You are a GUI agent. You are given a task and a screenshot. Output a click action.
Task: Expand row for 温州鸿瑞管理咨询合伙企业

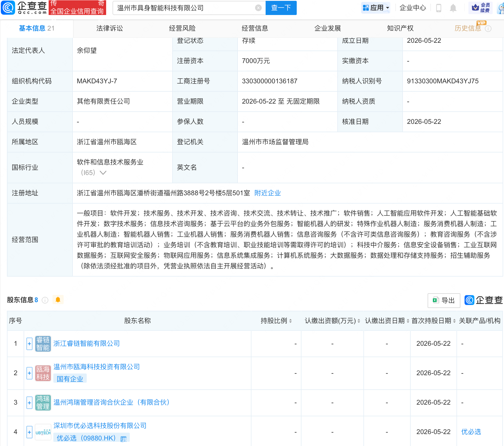click(29, 403)
